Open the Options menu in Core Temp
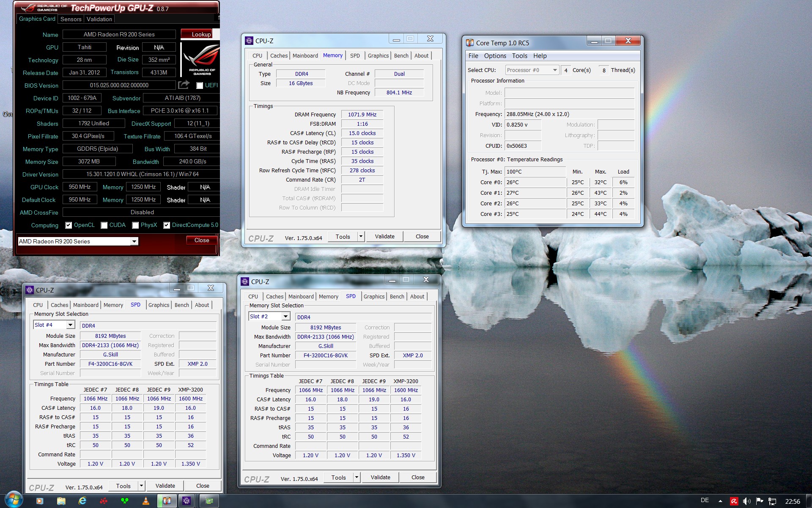Image resolution: width=812 pixels, height=508 pixels. click(x=495, y=56)
